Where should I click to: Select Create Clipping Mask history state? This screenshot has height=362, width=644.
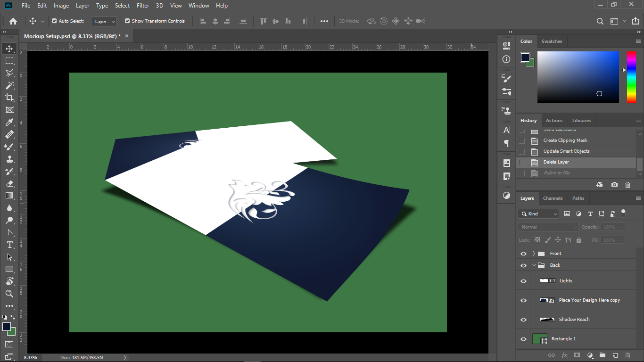coord(565,140)
